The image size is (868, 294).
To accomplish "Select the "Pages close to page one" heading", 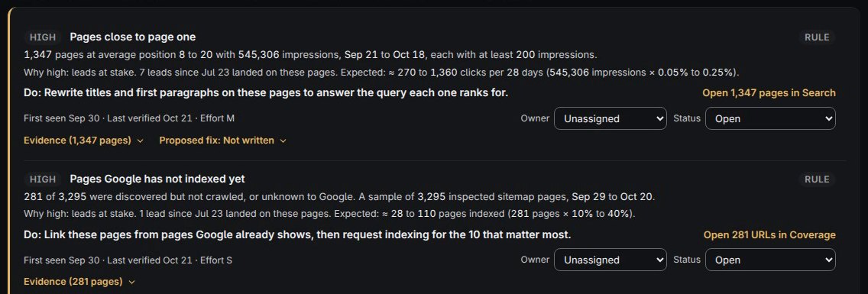I will click(133, 37).
